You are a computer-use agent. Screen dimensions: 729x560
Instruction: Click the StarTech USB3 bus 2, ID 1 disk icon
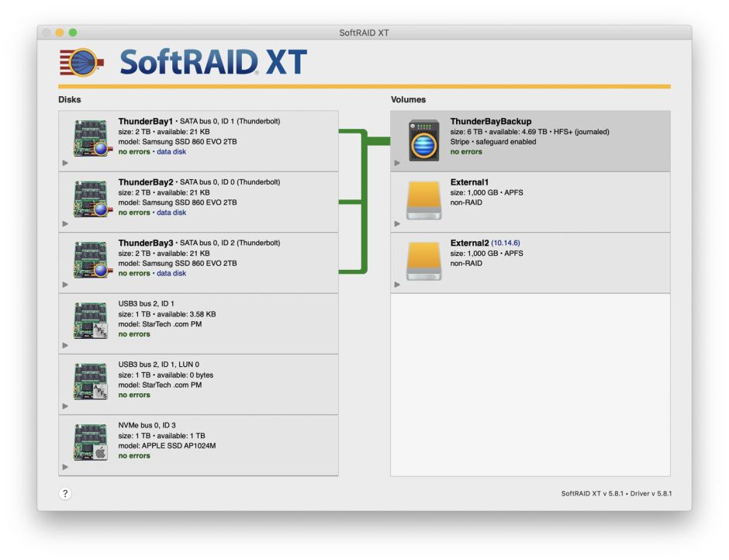[91, 319]
